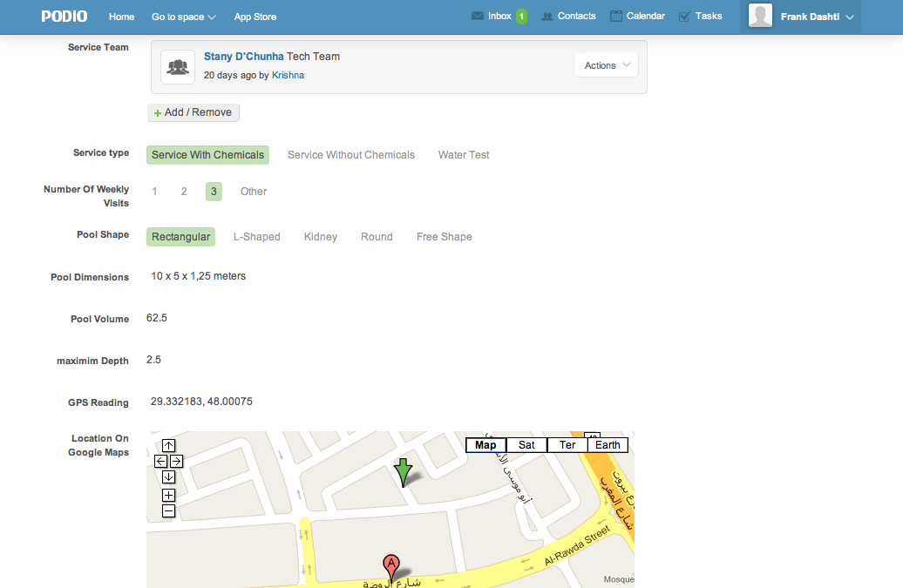The image size is (903, 588).
Task: Pan the map up with arrow control
Action: (169, 446)
